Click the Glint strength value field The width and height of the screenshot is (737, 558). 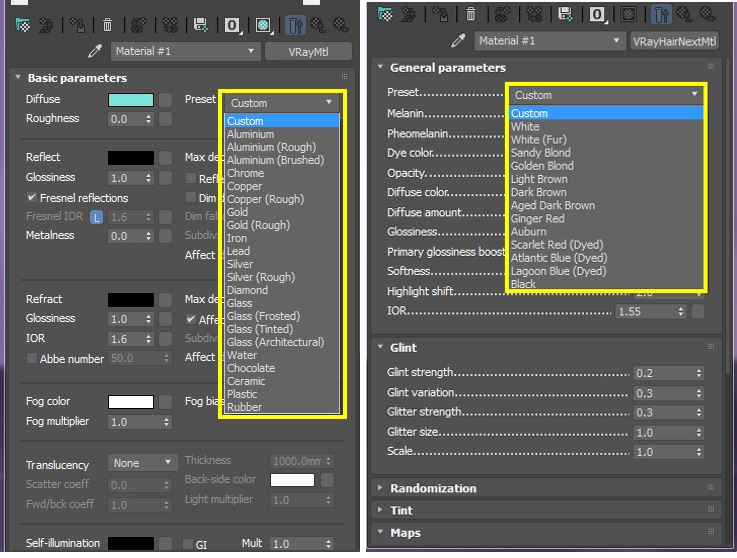[x=664, y=373]
